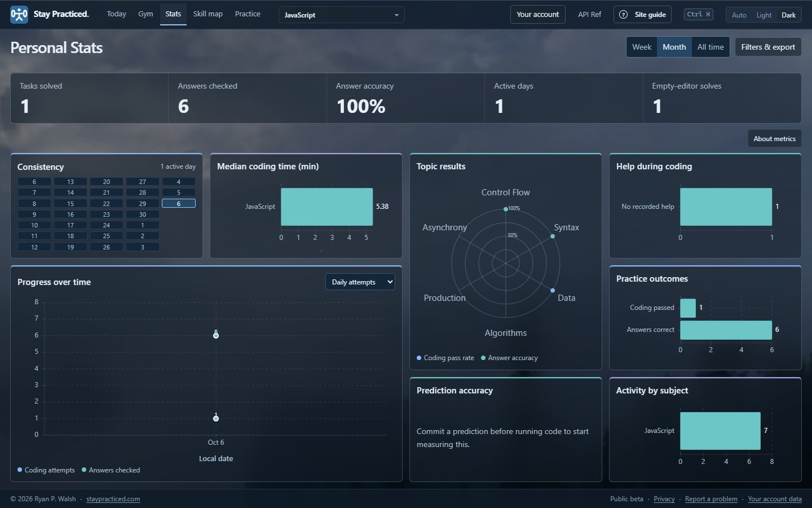Select the Dark theme option
Viewport: 812px width, 508px height.
[788, 15]
